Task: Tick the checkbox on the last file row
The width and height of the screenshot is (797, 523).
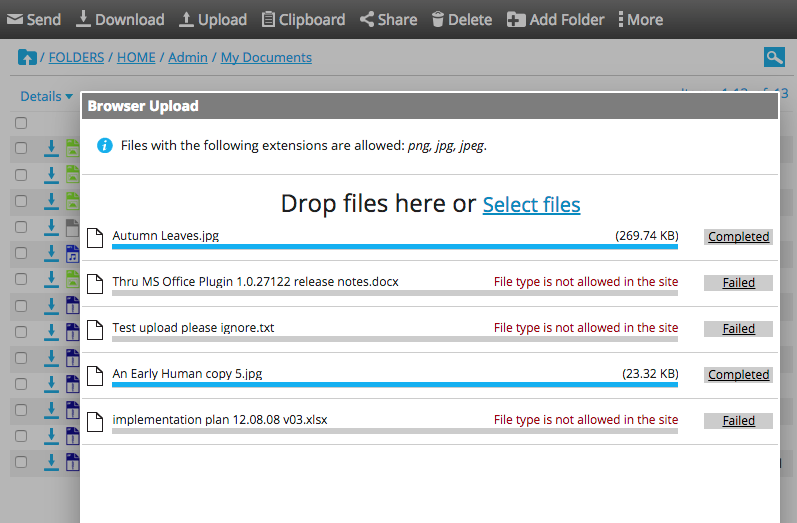Action: (x=21, y=462)
